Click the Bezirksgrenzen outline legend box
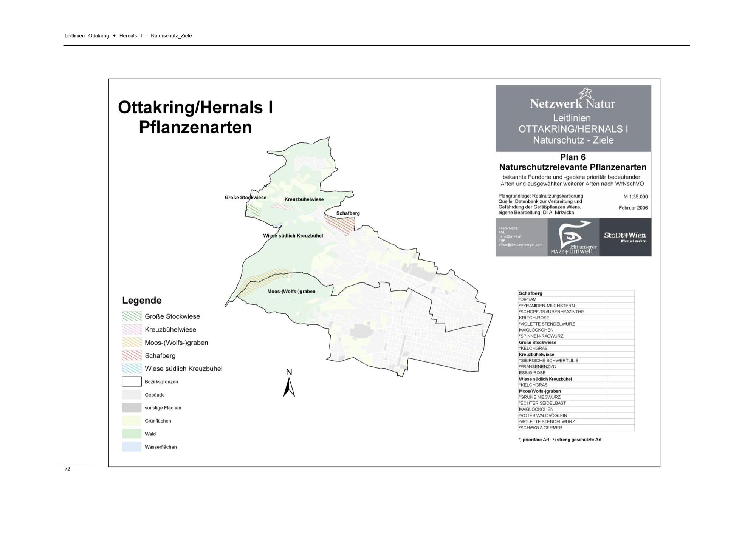Screen dimensions: 756x534 click(132, 381)
